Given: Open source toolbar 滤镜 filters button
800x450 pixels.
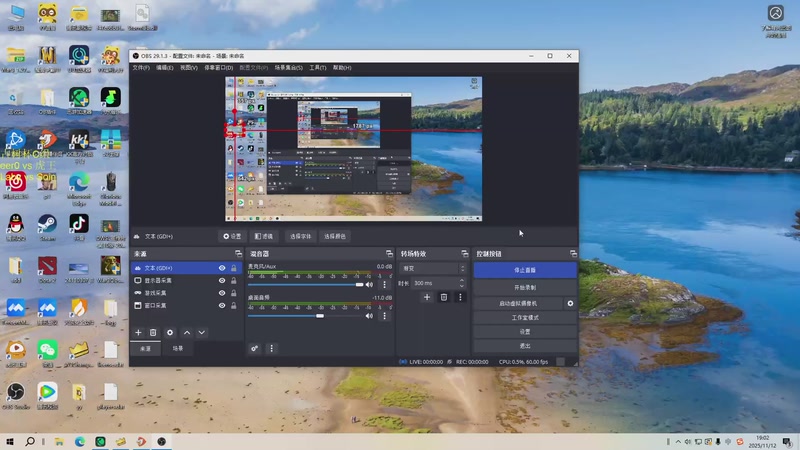Looking at the screenshot, I should (264, 236).
